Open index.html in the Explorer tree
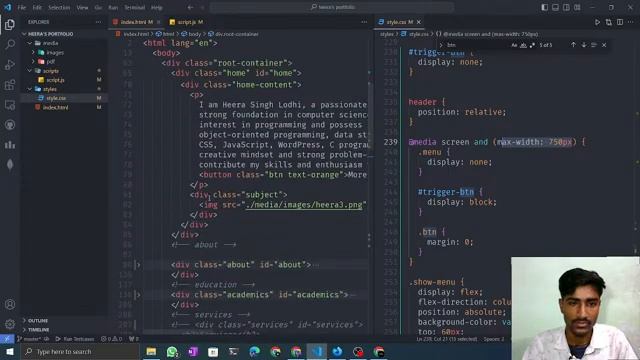640x360 pixels. 56,107
